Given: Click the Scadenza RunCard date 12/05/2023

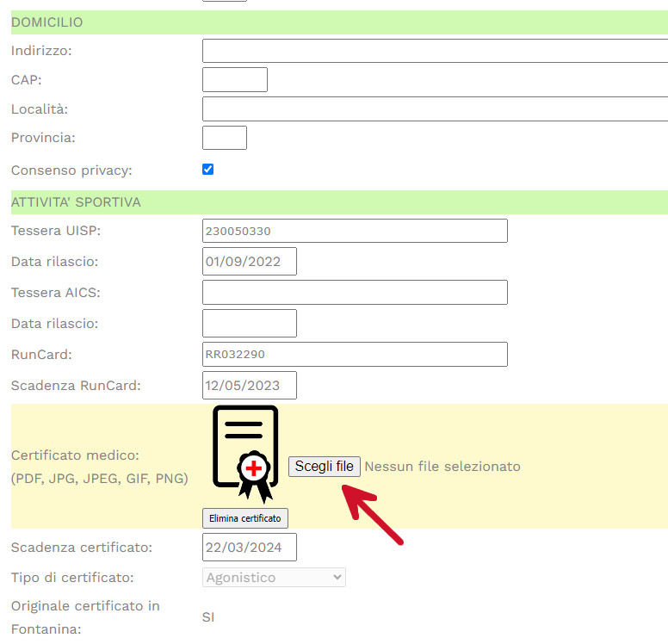Looking at the screenshot, I should coord(250,386).
